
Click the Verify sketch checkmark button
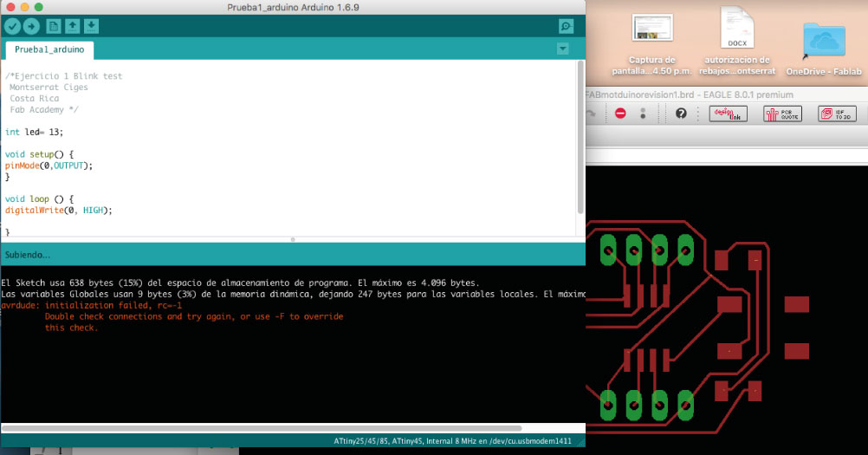point(12,26)
